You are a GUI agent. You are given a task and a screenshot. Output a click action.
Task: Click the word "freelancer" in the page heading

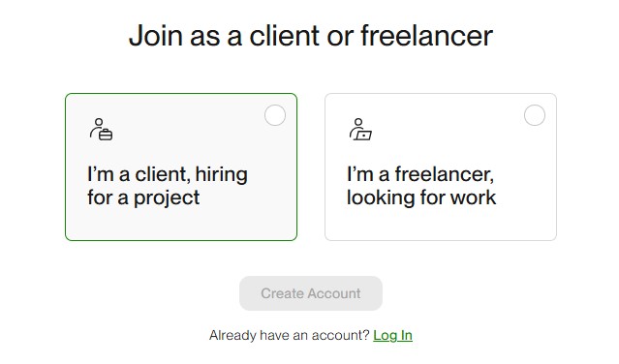(427, 36)
